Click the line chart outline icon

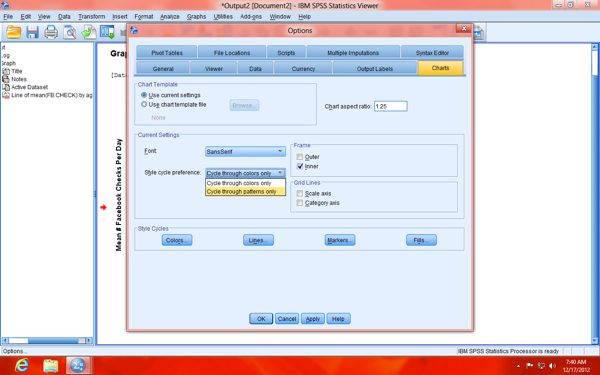[x=6, y=95]
